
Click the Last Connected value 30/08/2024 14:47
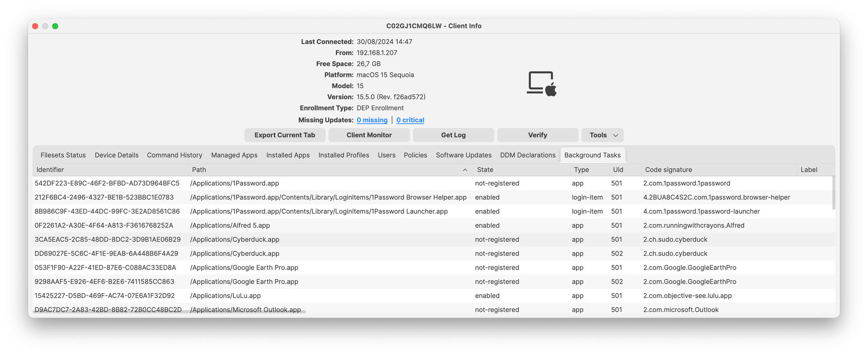384,42
